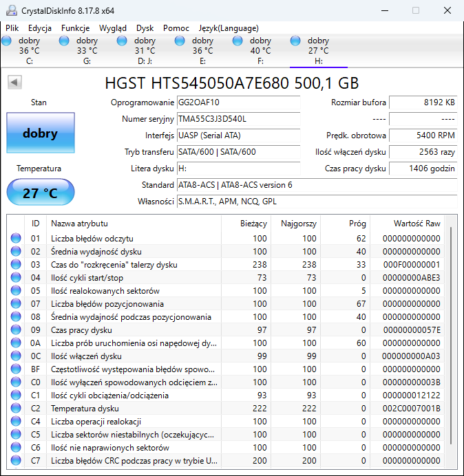
Task: Click status orb for drive D: J:
Action: pos(122,41)
